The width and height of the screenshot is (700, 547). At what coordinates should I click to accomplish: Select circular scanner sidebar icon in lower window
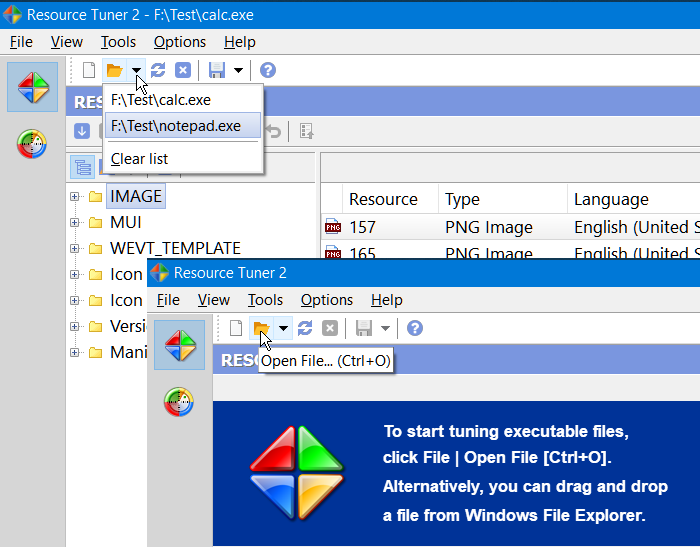179,402
